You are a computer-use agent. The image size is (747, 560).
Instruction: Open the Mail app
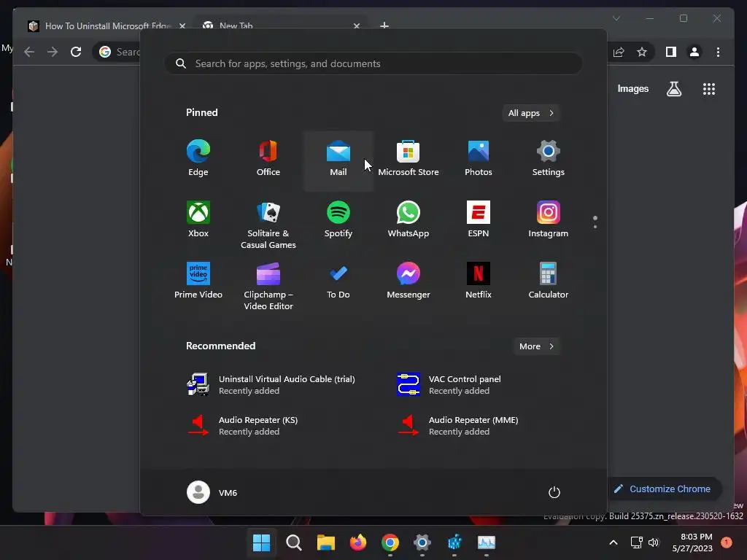pos(338,161)
